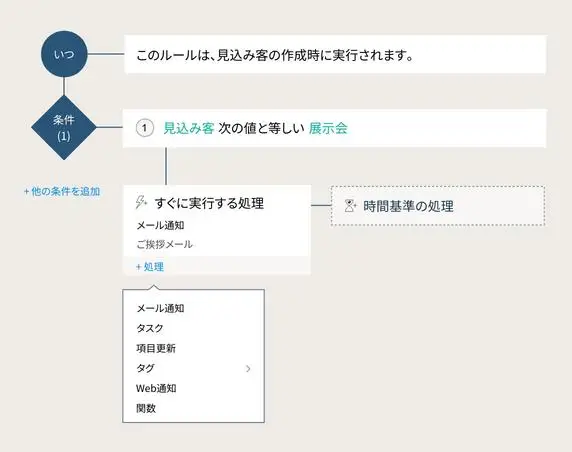Viewport: 572px width, 452px height.
Task: Click the hourglass icon beside 時間基準の処理
Action: click(x=350, y=206)
